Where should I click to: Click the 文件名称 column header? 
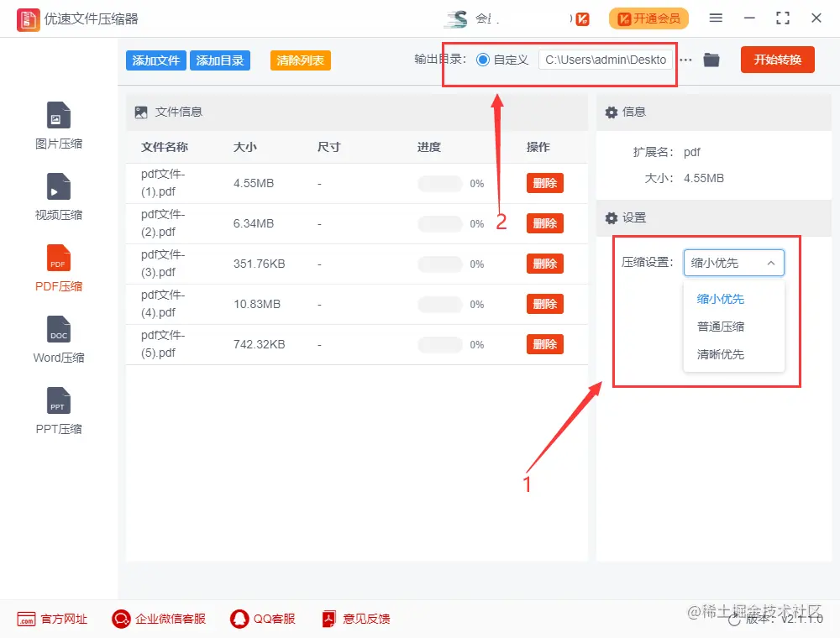pos(165,147)
